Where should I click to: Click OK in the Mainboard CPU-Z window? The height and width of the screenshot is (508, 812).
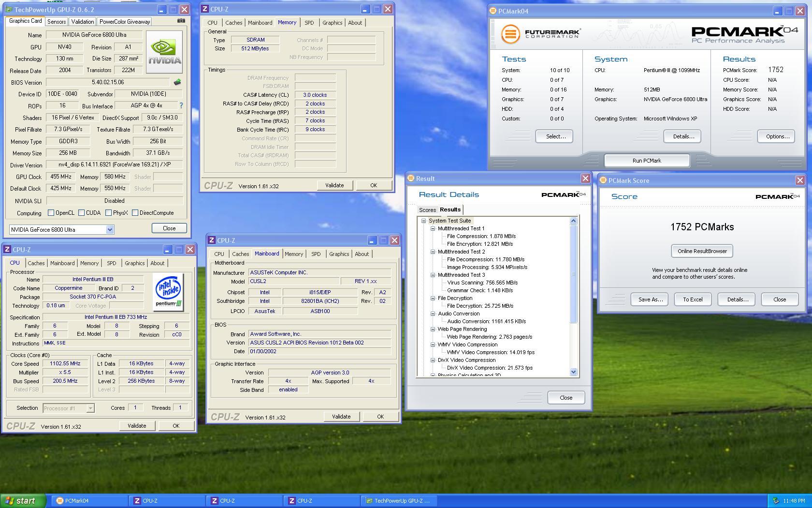point(380,417)
